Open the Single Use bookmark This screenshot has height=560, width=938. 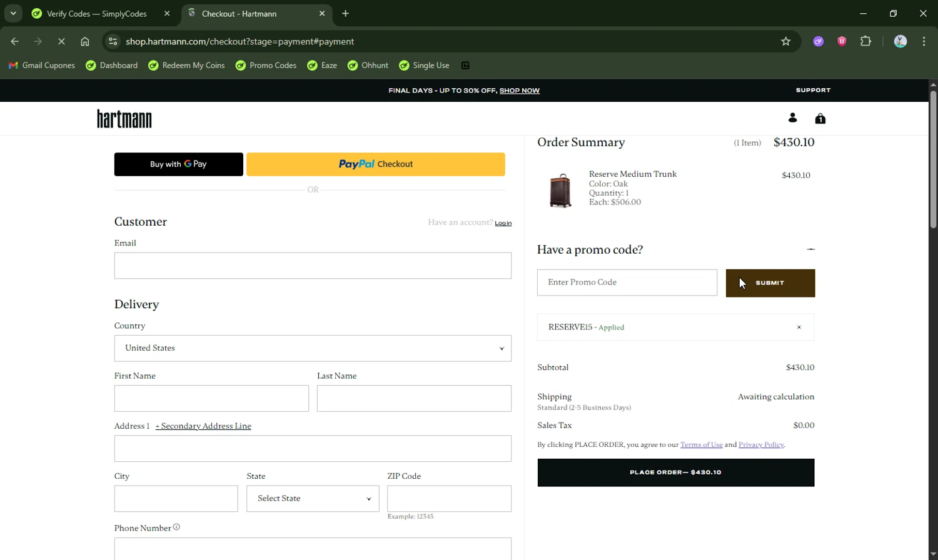(x=424, y=65)
